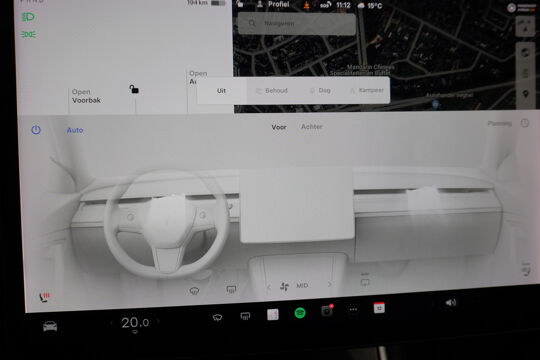The width and height of the screenshot is (540, 360).
Task: Open the volume speaker control
Action: click(x=450, y=302)
